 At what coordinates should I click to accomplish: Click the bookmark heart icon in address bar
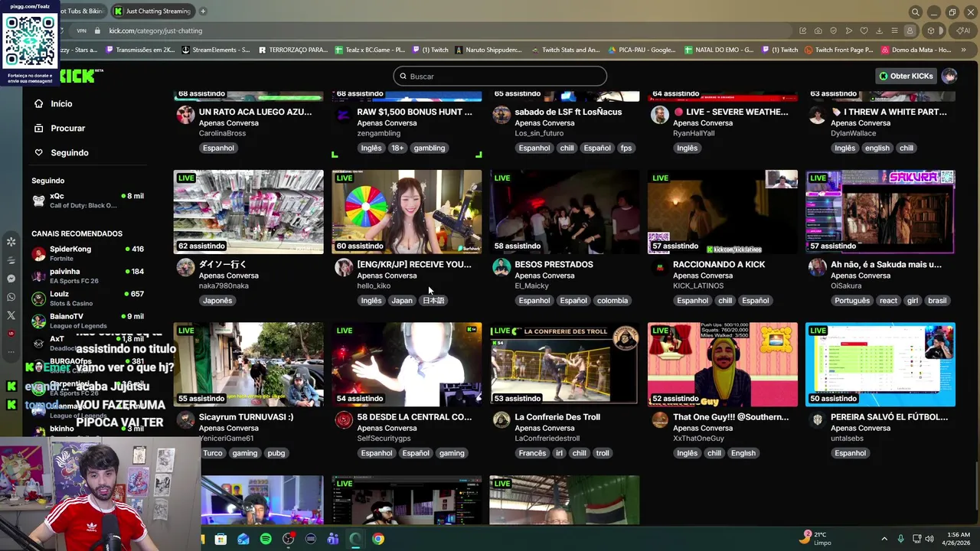coord(864,31)
